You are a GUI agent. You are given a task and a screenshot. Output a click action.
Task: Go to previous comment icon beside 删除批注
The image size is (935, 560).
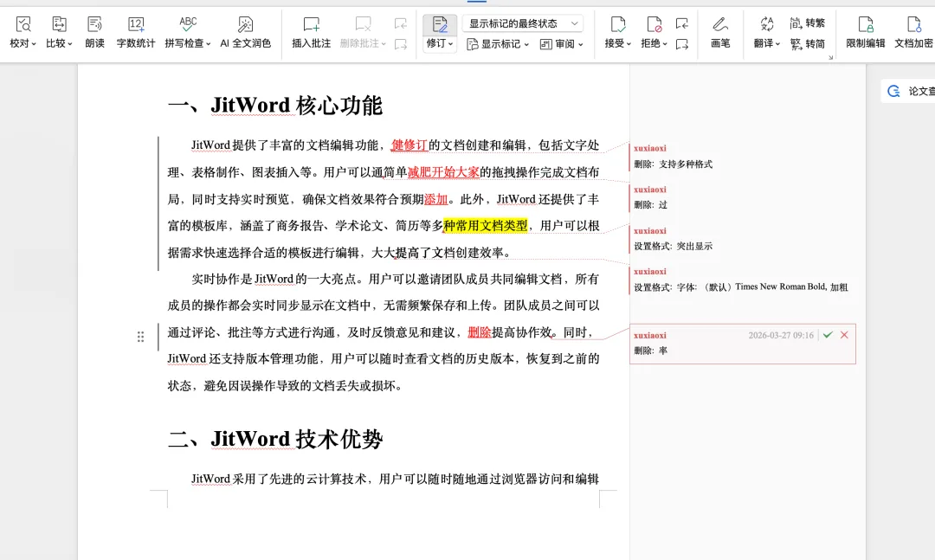point(401,24)
